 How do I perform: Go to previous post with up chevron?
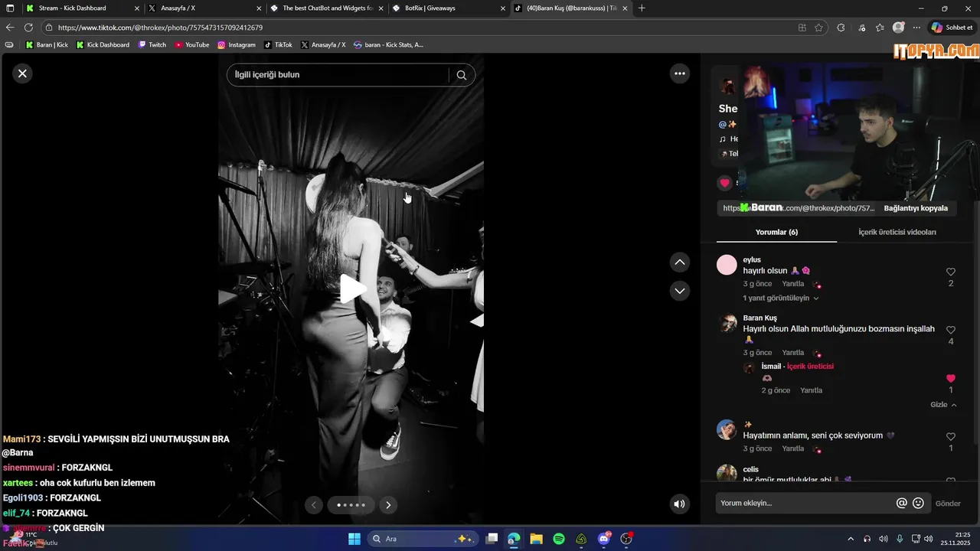tap(679, 262)
